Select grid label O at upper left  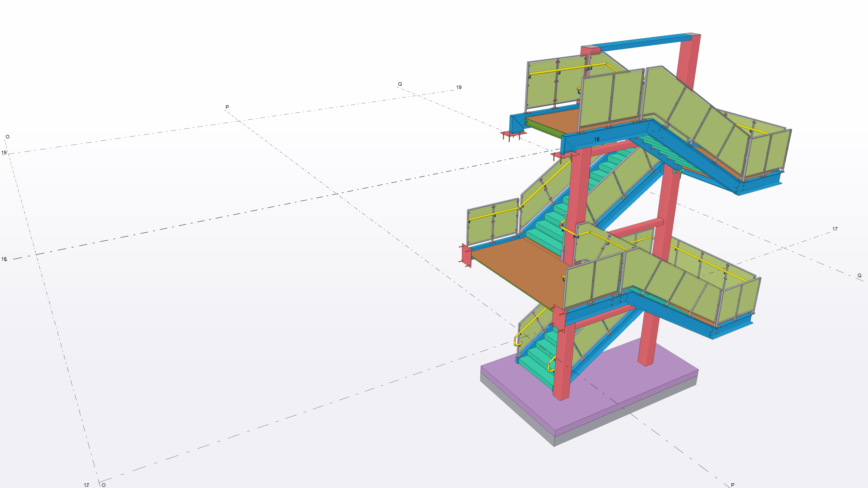[7, 137]
